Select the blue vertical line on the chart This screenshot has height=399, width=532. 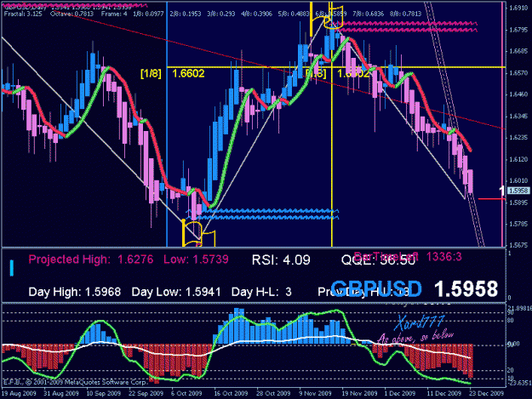167,123
